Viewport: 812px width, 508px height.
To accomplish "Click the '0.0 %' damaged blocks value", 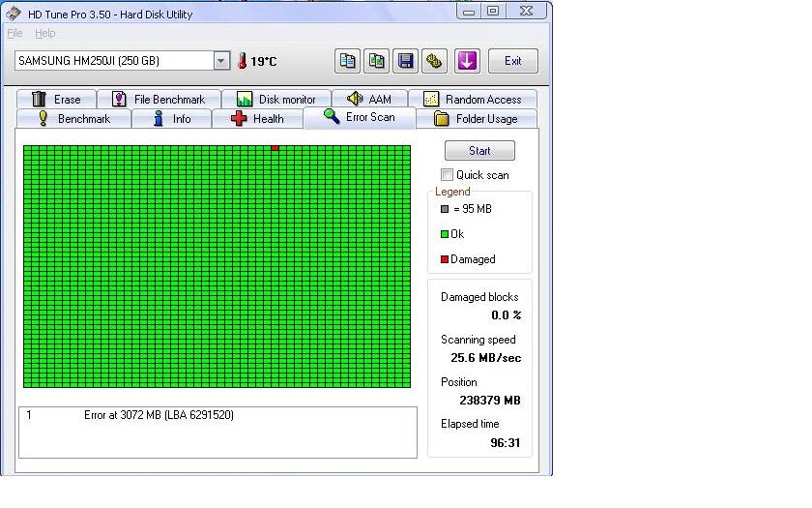I will click(506, 315).
